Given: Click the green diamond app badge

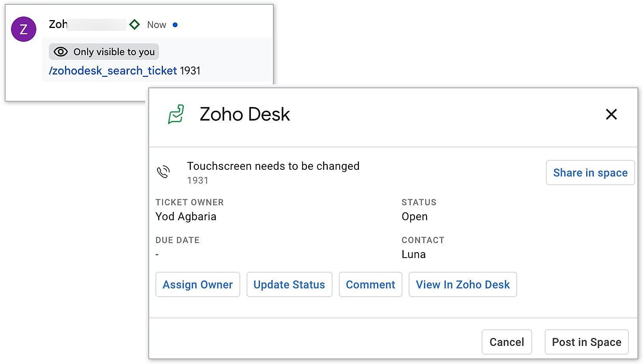Looking at the screenshot, I should coord(135,25).
